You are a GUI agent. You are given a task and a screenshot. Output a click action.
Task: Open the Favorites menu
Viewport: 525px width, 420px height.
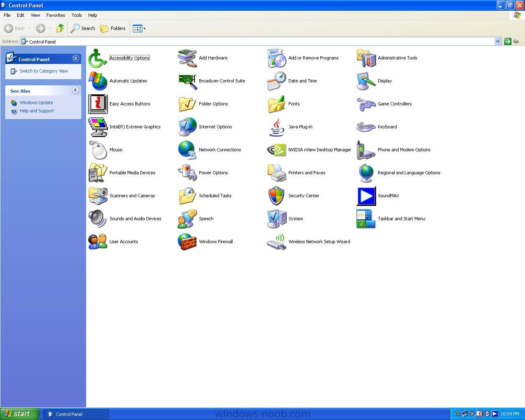pos(55,15)
